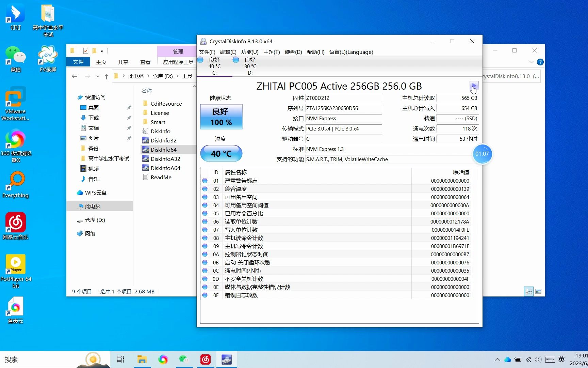The image size is (588, 368).
Task: Open the 文件(F) menu in CrystalDiskInfo
Action: point(207,52)
